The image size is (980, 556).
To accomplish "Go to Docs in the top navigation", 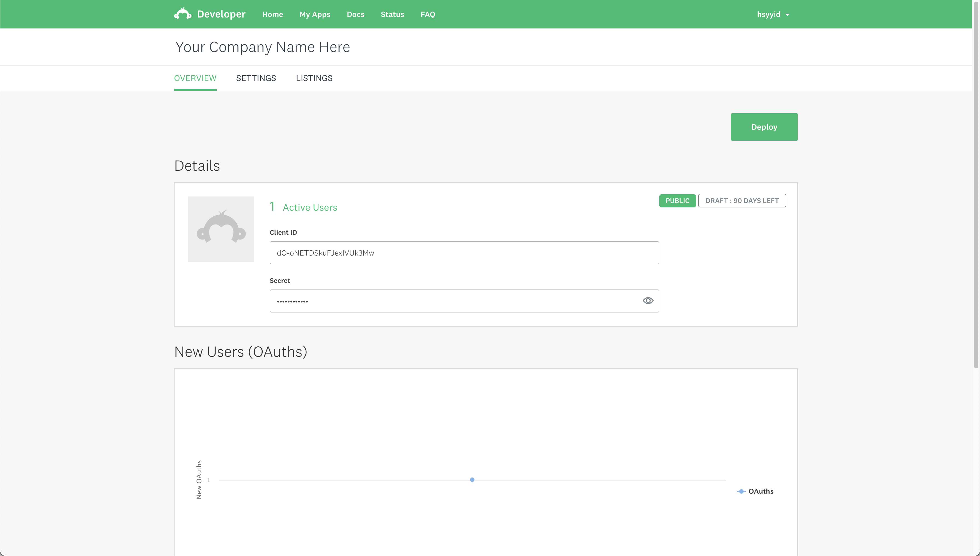I will click(x=355, y=15).
